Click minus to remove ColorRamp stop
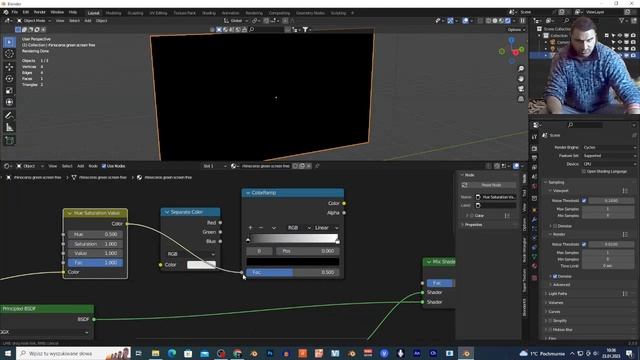Viewport: 640px width, 360px height. coord(261,228)
